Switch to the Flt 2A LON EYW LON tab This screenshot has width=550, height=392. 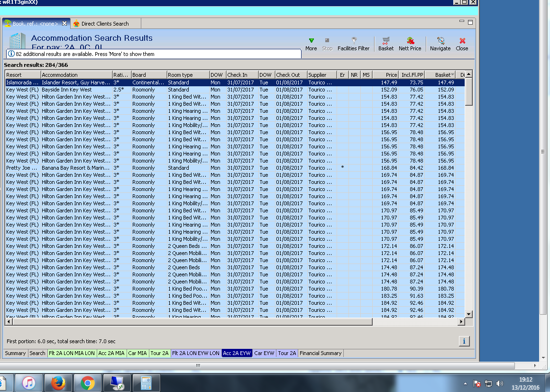click(196, 353)
